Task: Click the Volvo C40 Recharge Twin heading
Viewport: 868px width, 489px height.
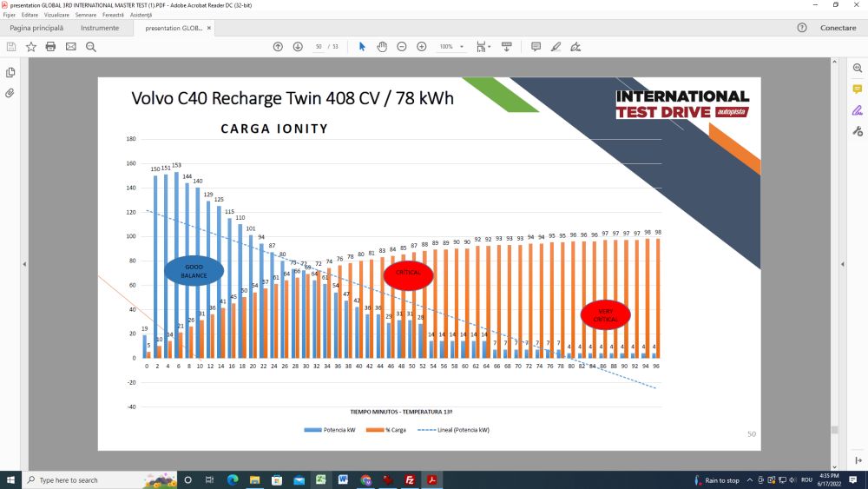Action: (293, 98)
